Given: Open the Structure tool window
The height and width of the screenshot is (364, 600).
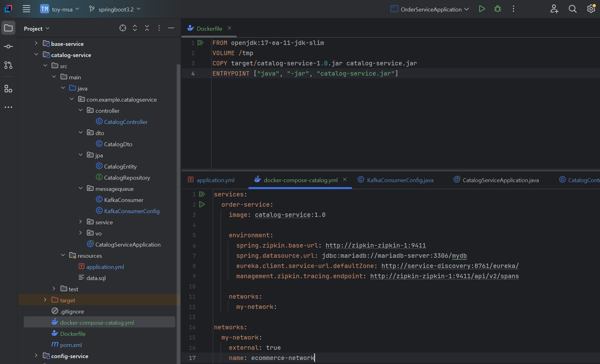Looking at the screenshot, I should [8, 89].
